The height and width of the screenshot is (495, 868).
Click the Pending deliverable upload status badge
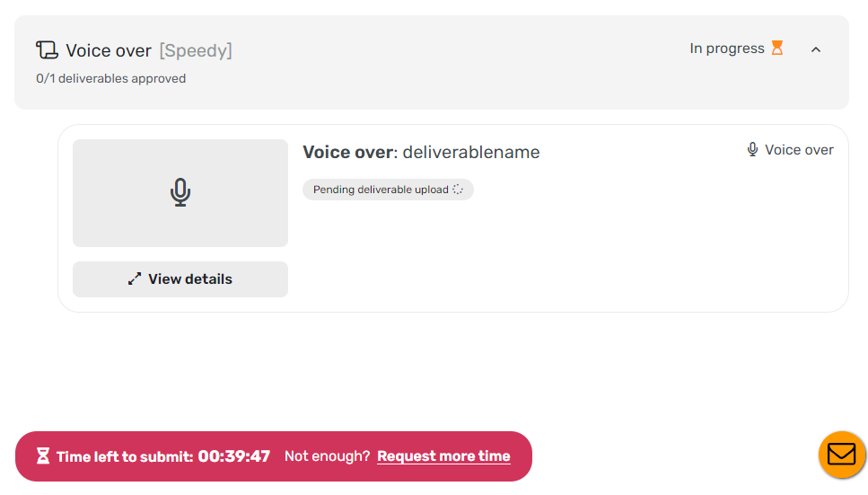tap(388, 190)
